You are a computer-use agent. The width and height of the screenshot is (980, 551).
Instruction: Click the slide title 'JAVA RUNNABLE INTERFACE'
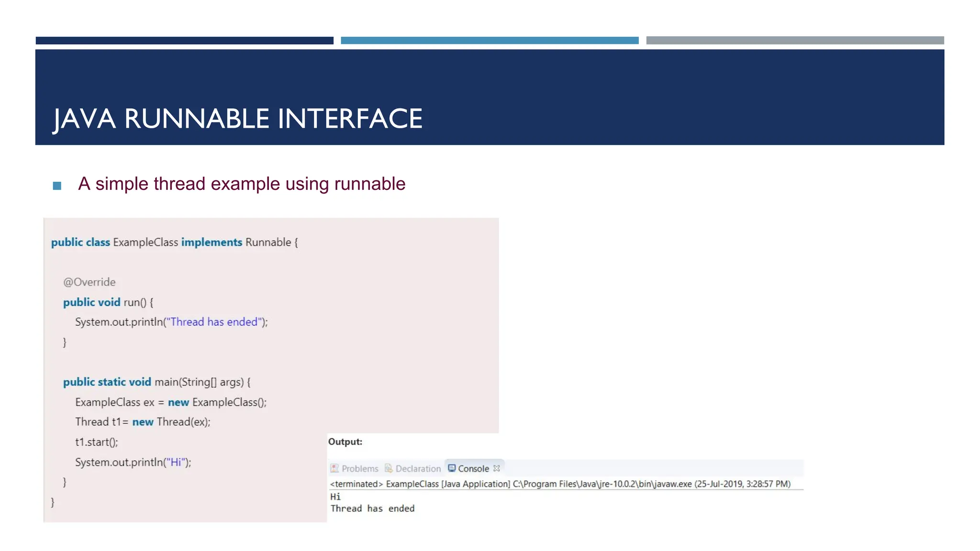(x=238, y=119)
